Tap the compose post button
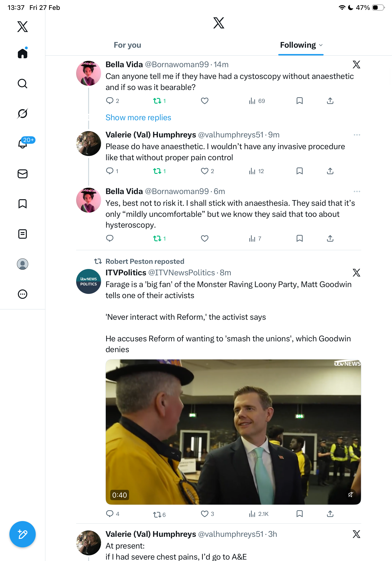Image resolution: width=392 pixels, height=561 pixels. (23, 534)
